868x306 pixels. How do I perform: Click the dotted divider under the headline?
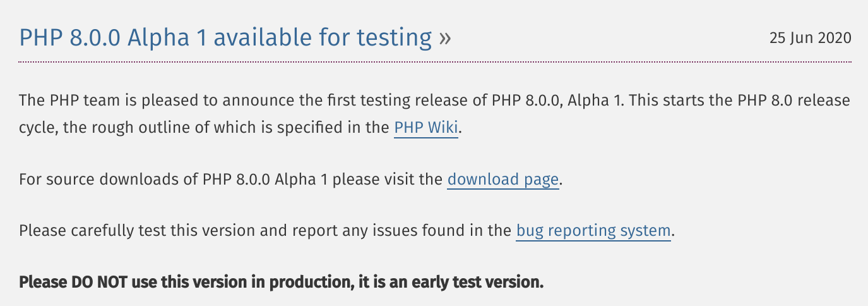[435, 62]
